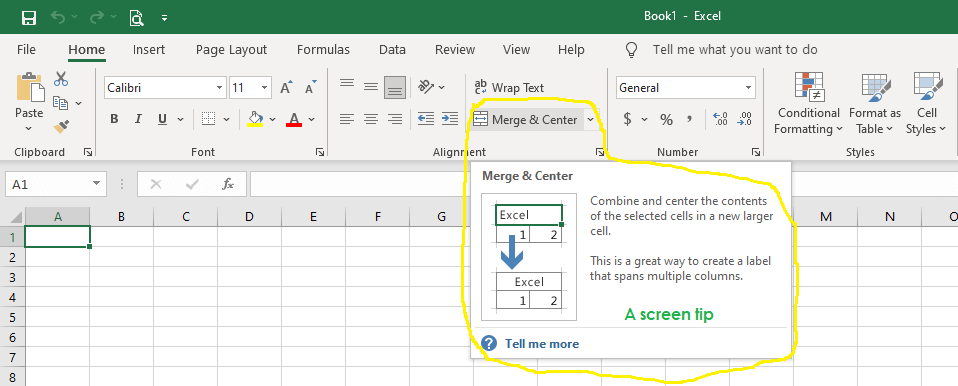Image resolution: width=958 pixels, height=386 pixels.
Task: Open the Font Color palette arrow
Action: coord(312,119)
